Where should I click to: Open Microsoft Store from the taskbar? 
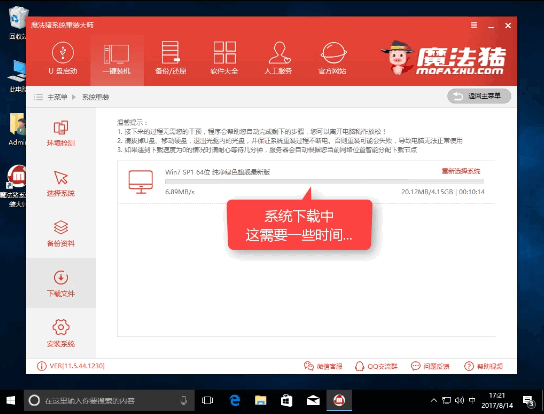[x=287, y=401]
